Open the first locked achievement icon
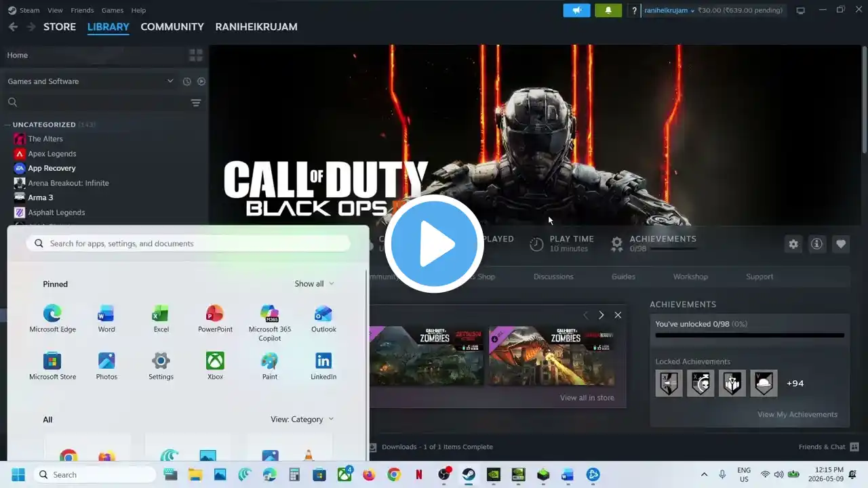The height and width of the screenshot is (488, 868). 669,384
